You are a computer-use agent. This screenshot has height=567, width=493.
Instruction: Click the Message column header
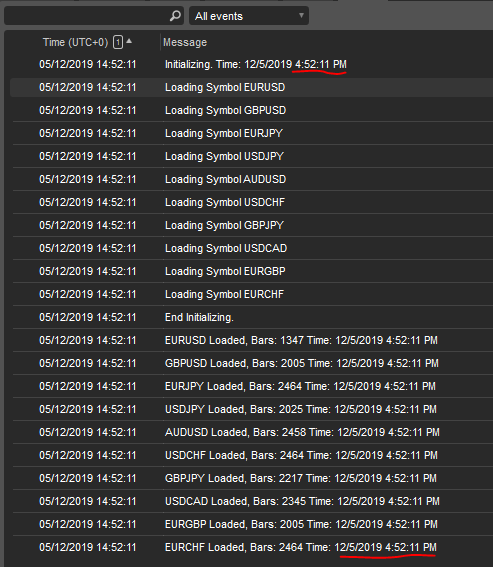[185, 42]
